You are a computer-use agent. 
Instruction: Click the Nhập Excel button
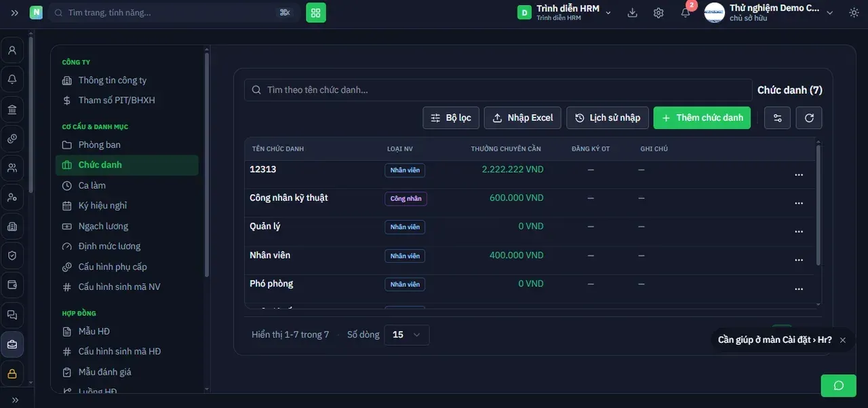[522, 117]
